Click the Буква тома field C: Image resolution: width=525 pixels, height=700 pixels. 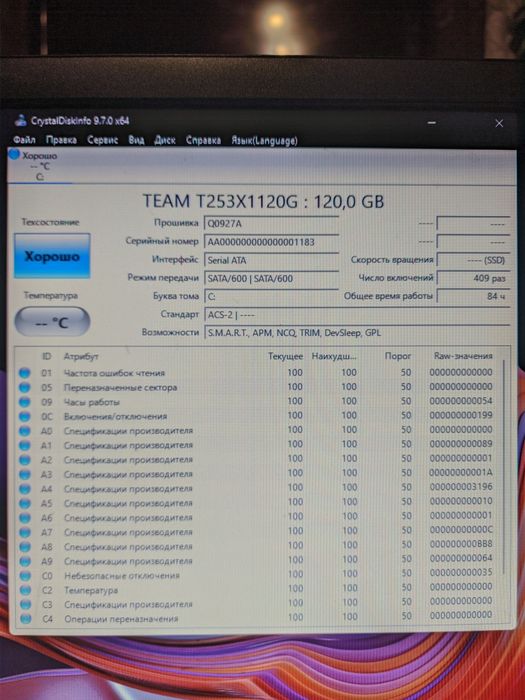271,296
